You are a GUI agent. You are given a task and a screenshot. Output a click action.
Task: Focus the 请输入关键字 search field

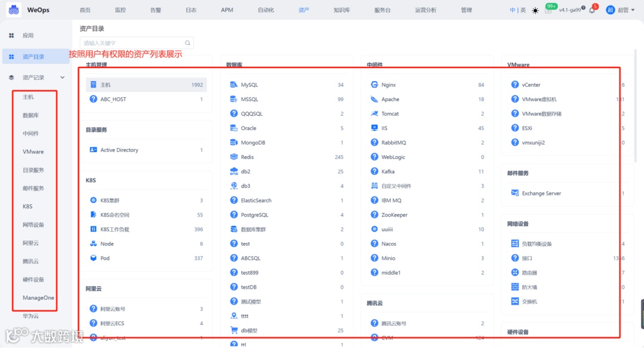pos(137,43)
